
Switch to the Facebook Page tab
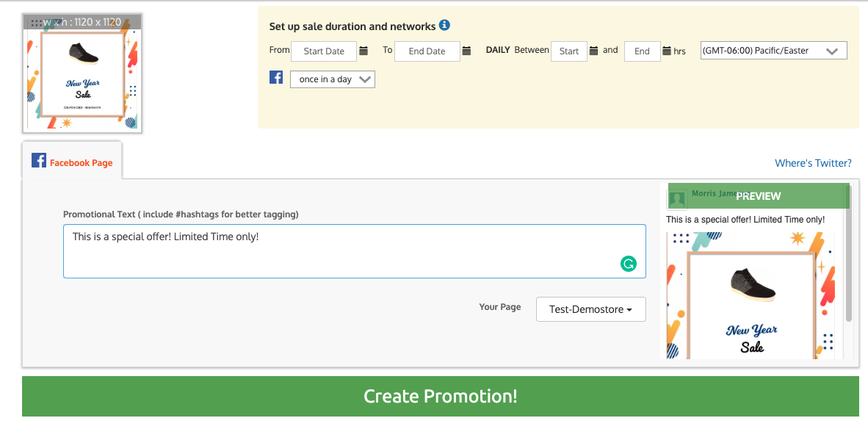72,162
